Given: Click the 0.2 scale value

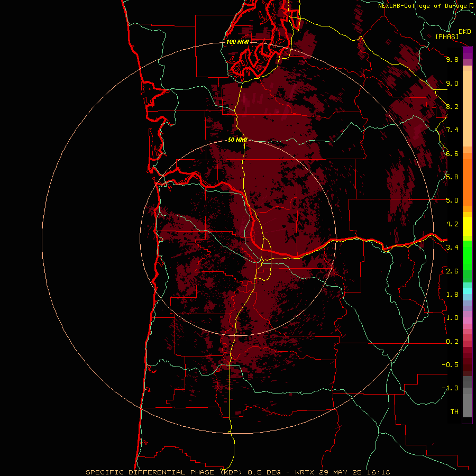Looking at the screenshot, I should pyautogui.click(x=452, y=342).
